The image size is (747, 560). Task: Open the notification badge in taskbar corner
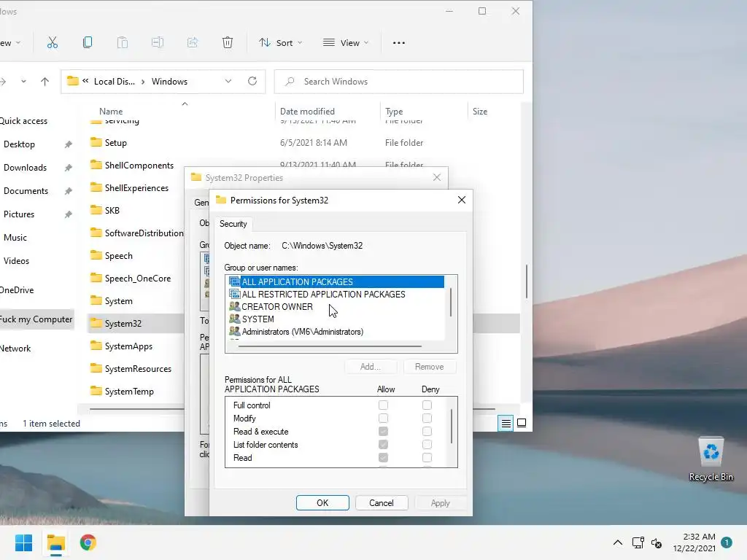727,542
